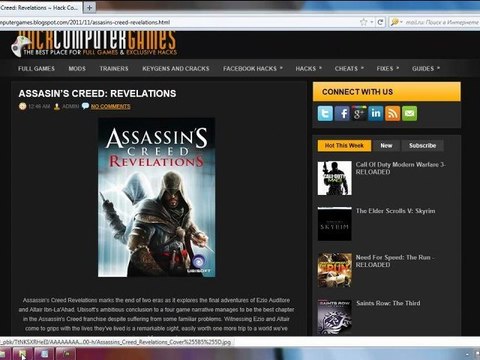Open the Twitter social icon
Screen dimensions: 480x360
click(x=325, y=114)
